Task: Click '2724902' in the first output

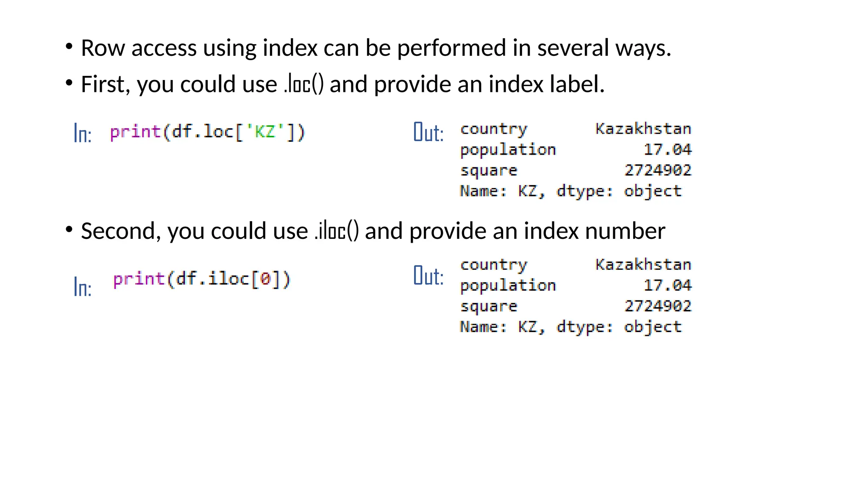Action: pyautogui.click(x=658, y=170)
